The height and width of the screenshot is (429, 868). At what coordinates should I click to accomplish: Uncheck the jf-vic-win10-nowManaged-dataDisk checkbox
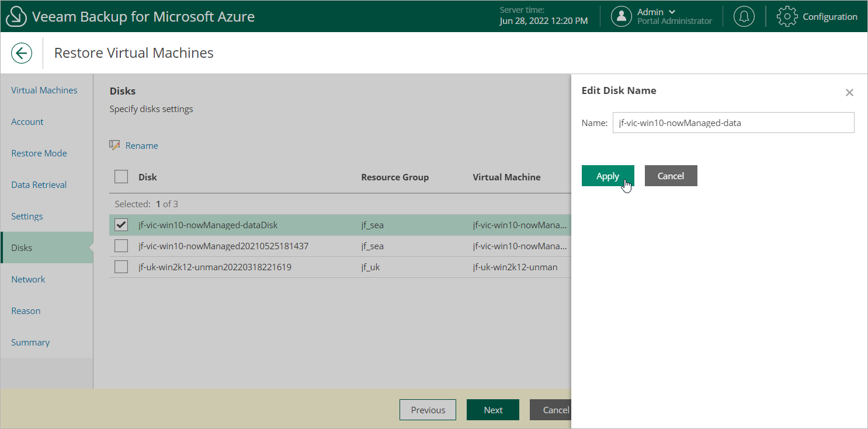pyautogui.click(x=121, y=225)
